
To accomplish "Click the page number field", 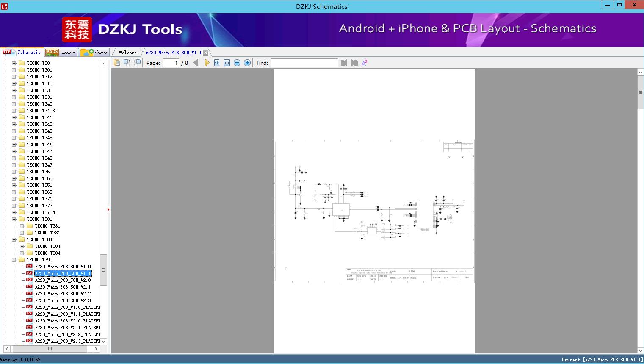I will coord(171,63).
